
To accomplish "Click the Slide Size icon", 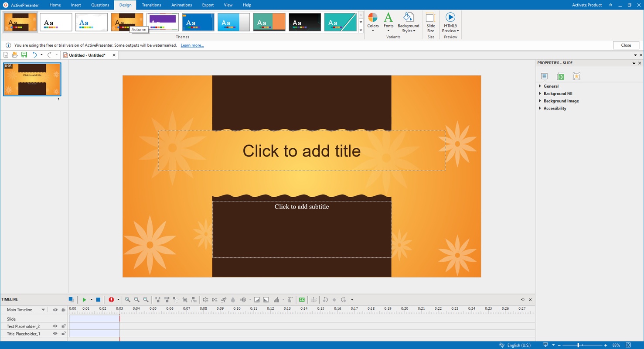I will pos(430,22).
